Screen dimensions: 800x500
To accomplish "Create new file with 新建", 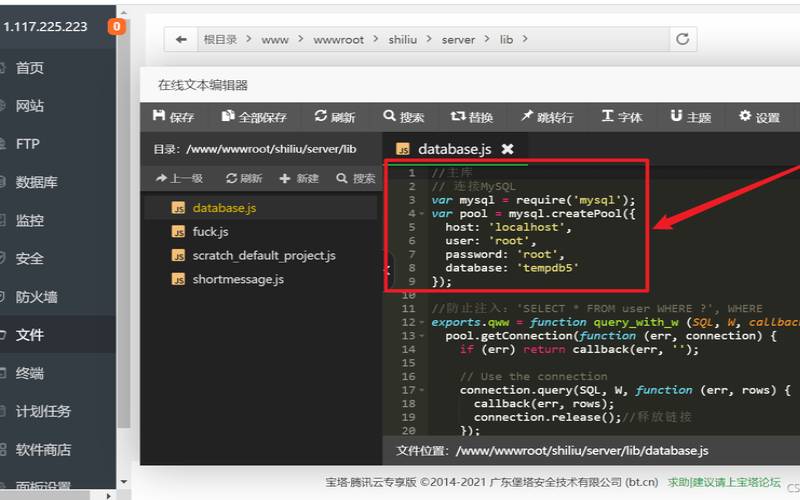I will [299, 178].
